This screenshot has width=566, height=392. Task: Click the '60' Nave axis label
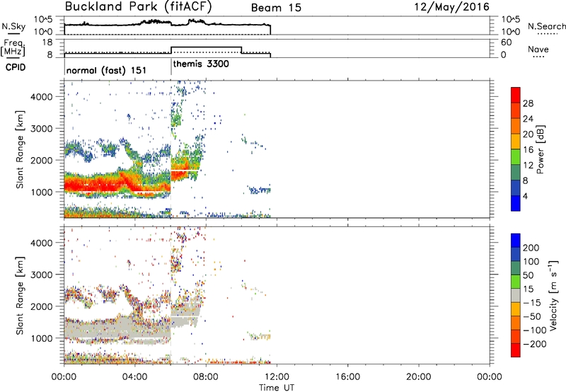tap(506, 42)
